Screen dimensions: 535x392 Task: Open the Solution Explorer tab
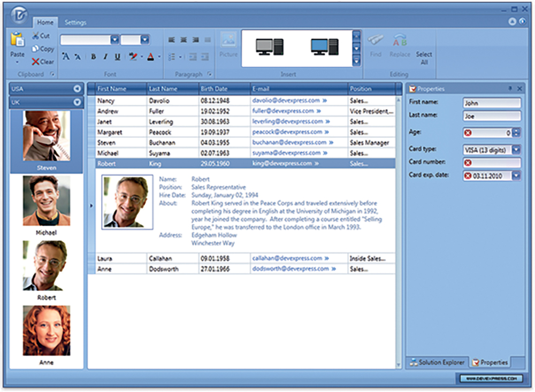click(x=437, y=363)
